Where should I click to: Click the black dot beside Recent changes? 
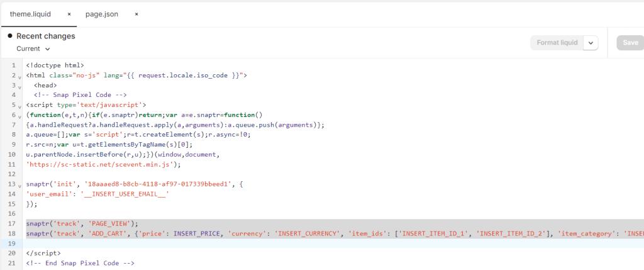(10, 36)
